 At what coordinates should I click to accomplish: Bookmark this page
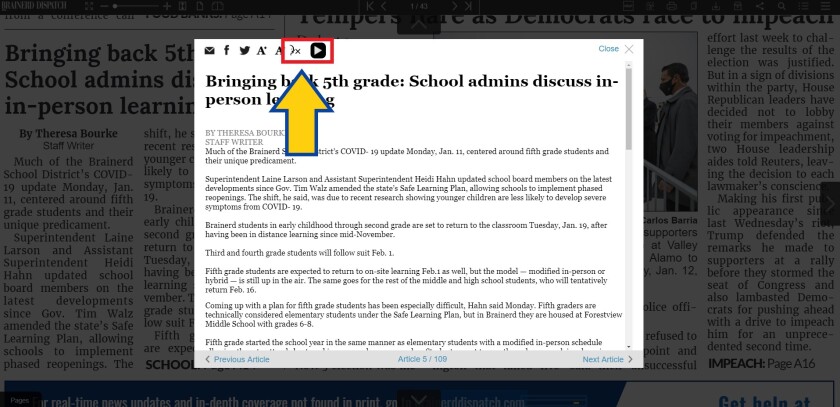[x=694, y=6]
